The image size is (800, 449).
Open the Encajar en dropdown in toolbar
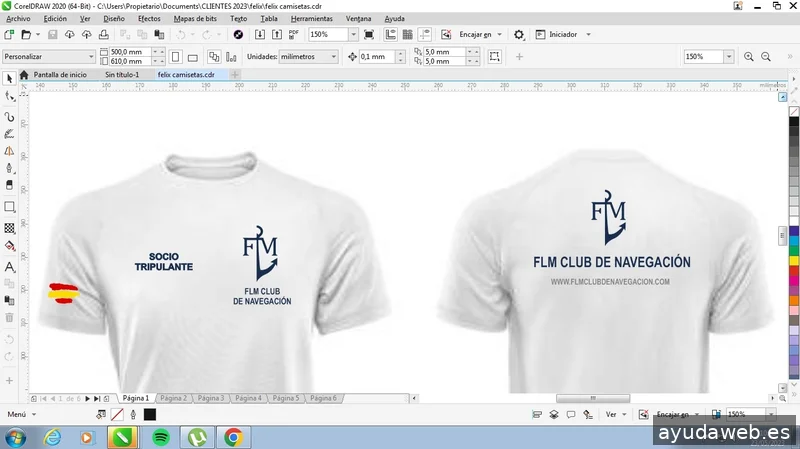point(499,35)
